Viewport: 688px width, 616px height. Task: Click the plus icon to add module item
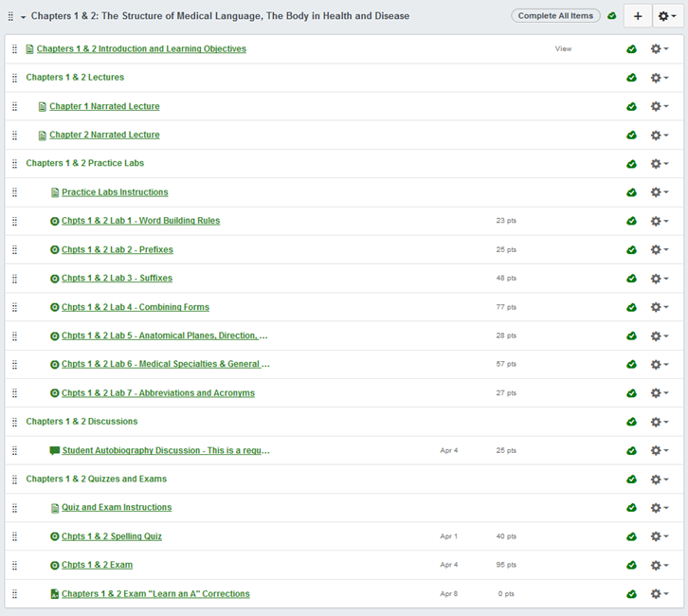638,16
